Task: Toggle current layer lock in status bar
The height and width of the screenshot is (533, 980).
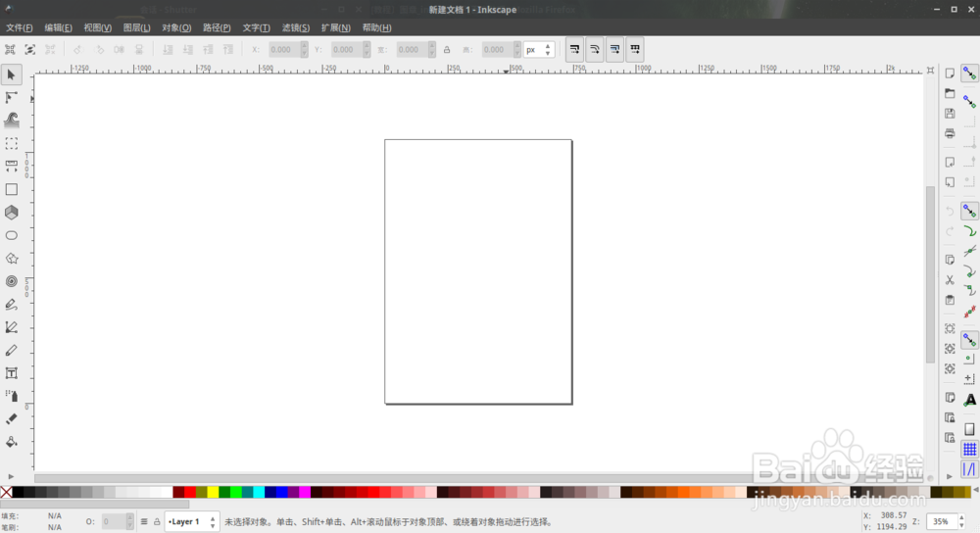Action: click(x=157, y=522)
